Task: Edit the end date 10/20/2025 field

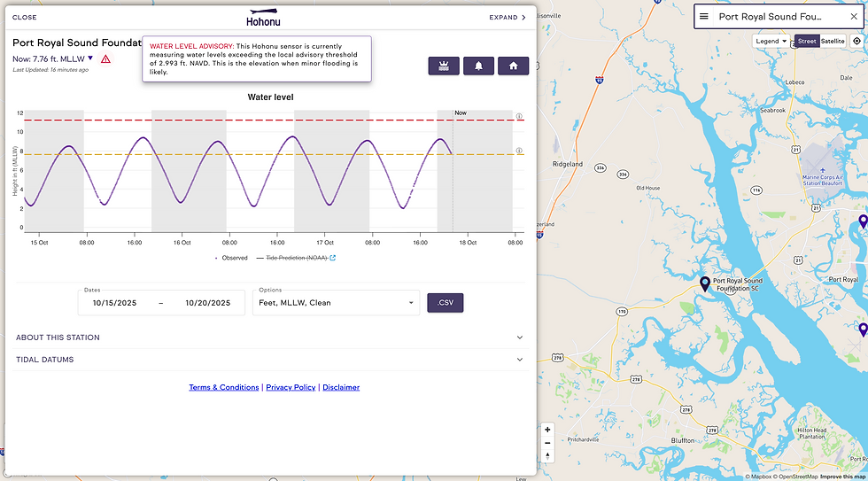Action: tap(207, 303)
